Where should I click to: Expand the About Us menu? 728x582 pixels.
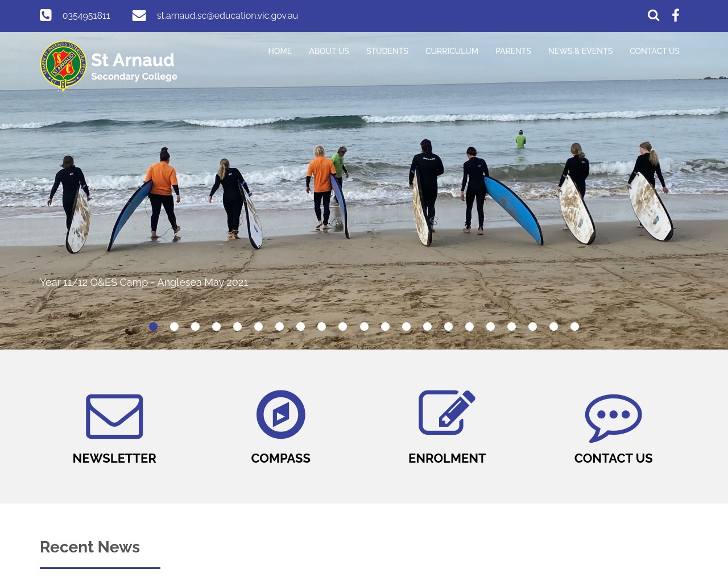point(329,51)
